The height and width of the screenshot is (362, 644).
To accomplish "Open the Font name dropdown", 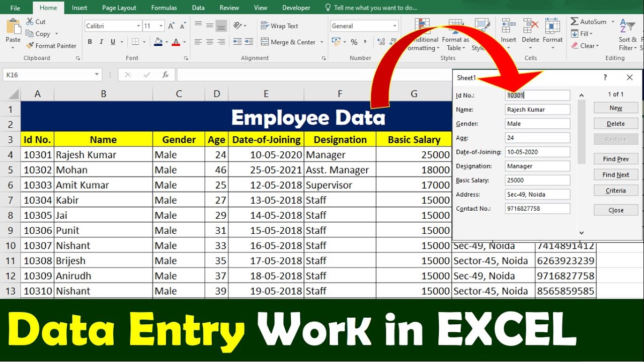I will tap(138, 26).
